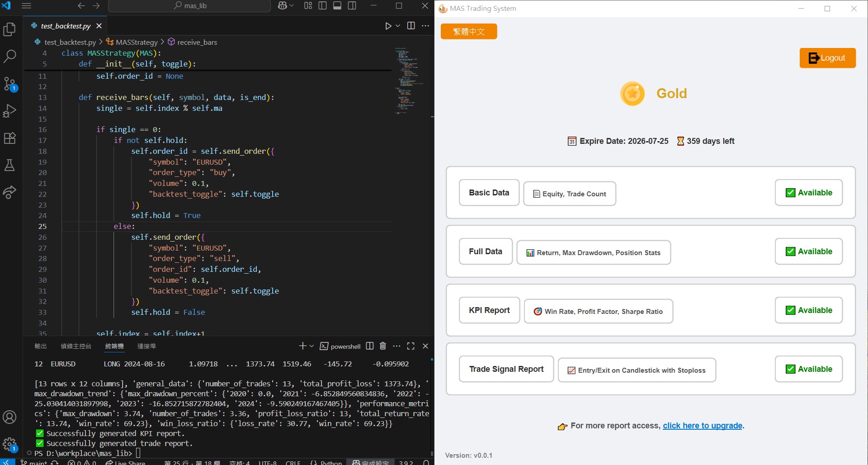
Task: Follow the click here to upgrade link
Action: click(702, 426)
